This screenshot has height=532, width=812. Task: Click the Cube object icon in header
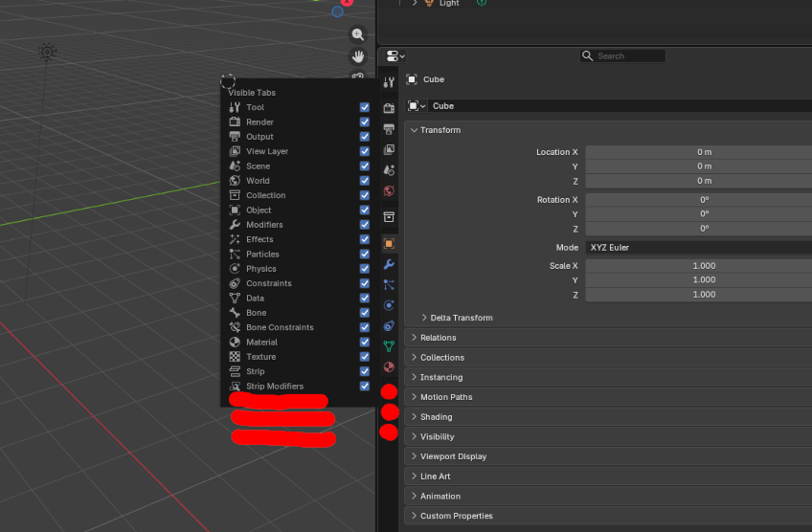[x=412, y=79]
